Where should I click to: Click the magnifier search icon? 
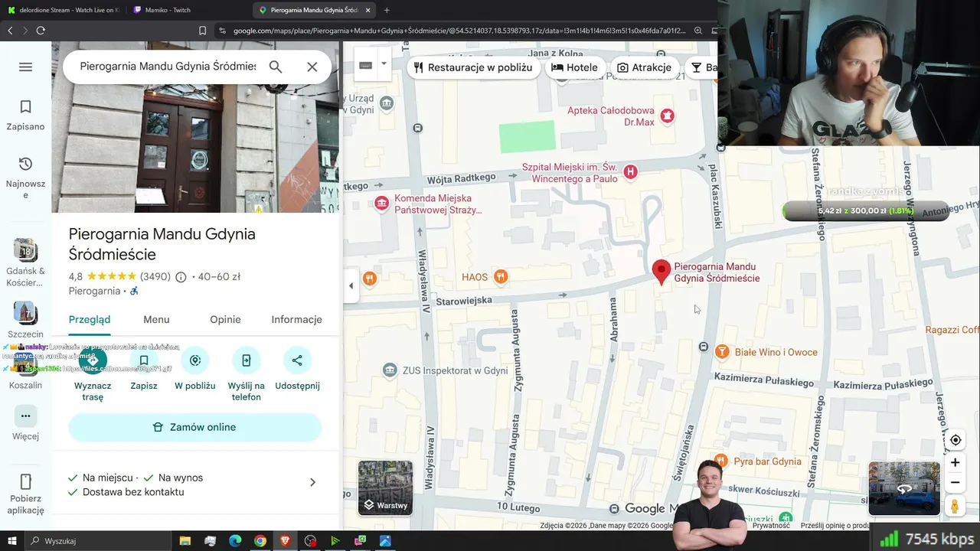[x=276, y=67]
